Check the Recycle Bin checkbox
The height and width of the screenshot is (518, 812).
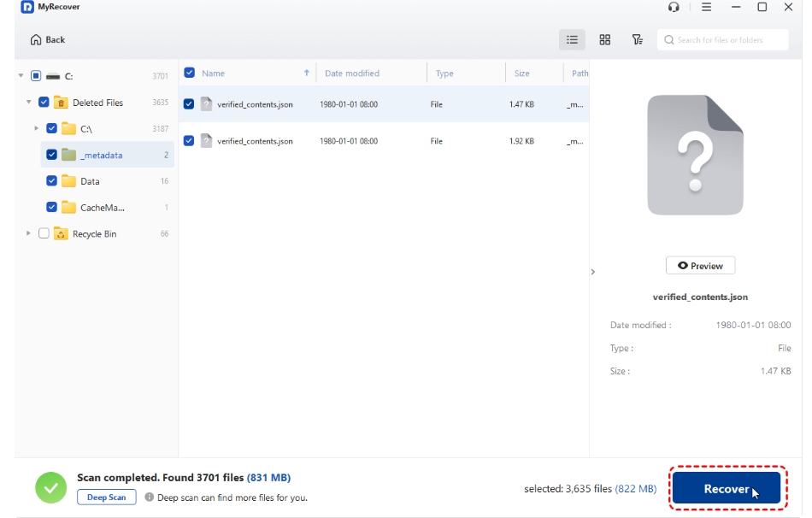point(44,233)
